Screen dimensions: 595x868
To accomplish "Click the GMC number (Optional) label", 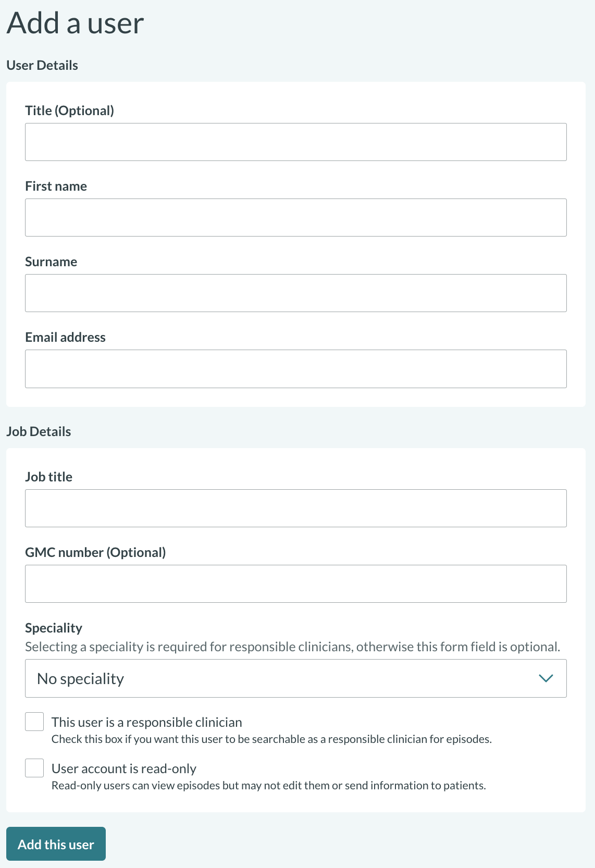I will click(x=95, y=552).
